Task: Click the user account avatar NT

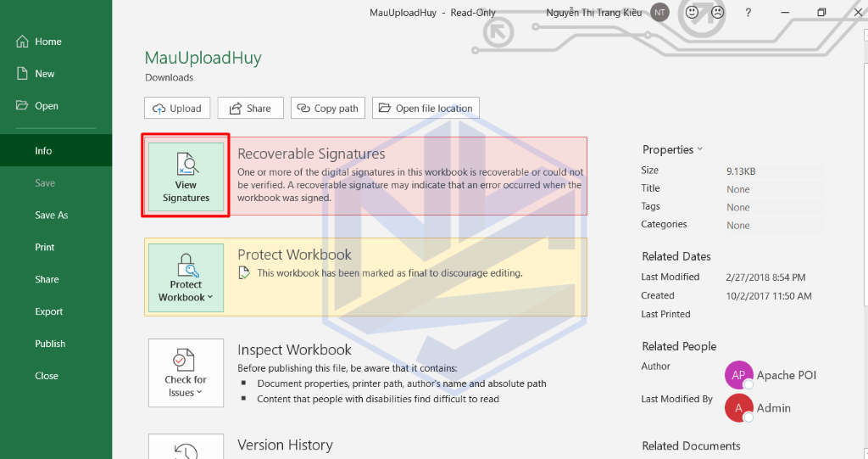Action: click(x=659, y=12)
